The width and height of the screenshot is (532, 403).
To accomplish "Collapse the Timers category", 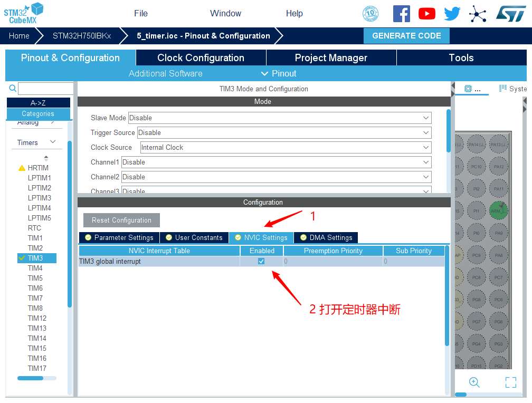I will coord(53,142).
